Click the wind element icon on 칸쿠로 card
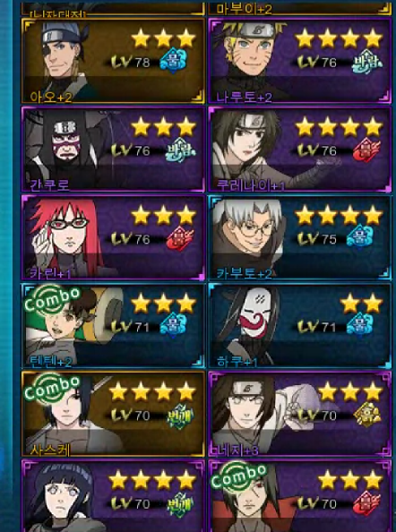 pos(180,150)
